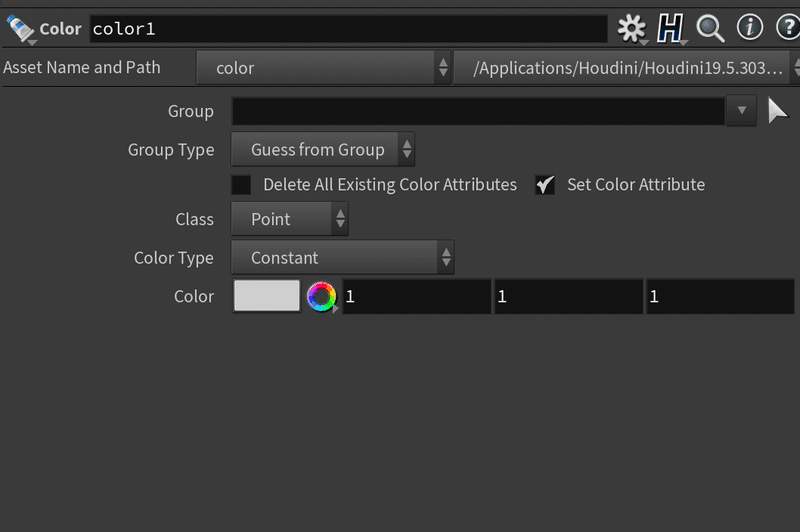Click the white Color swatch
Image resolution: width=800 pixels, height=532 pixels.
coord(267,296)
